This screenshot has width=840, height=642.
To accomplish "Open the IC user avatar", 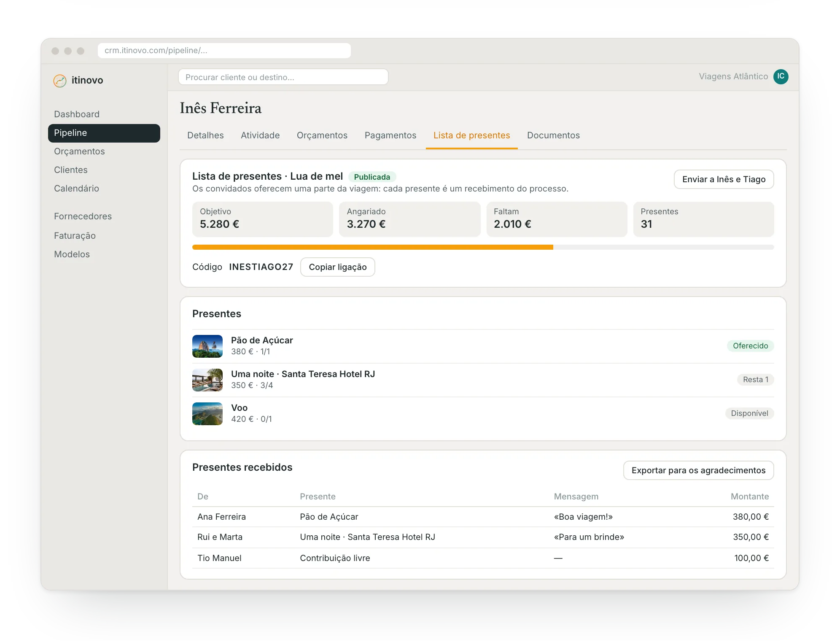I will [x=781, y=76].
